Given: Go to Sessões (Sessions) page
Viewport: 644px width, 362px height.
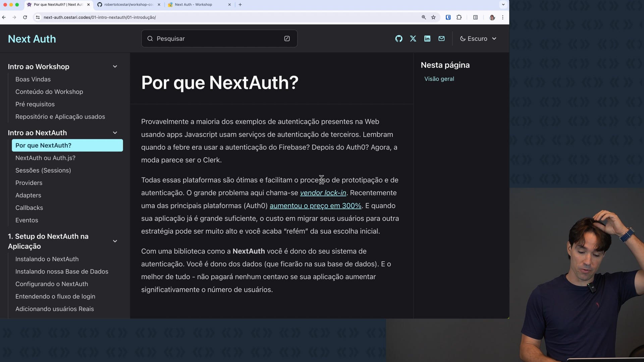Looking at the screenshot, I should [43, 170].
